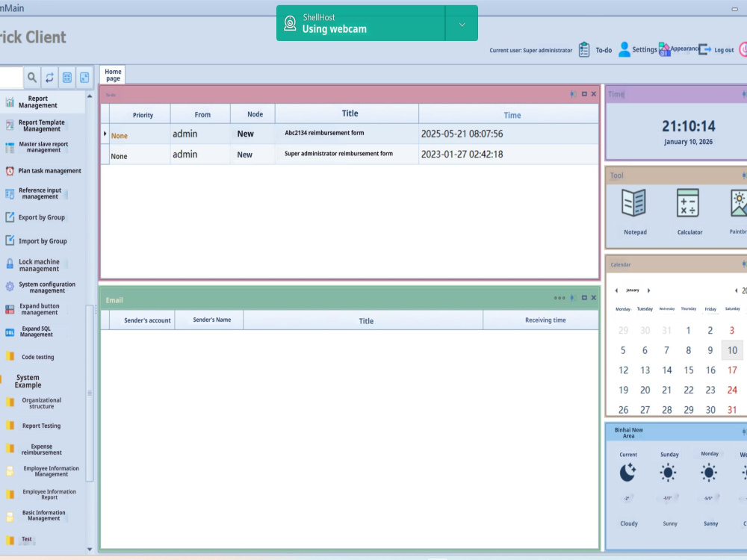747x560 pixels.
Task: Expand the System Example group
Action: coord(28,381)
